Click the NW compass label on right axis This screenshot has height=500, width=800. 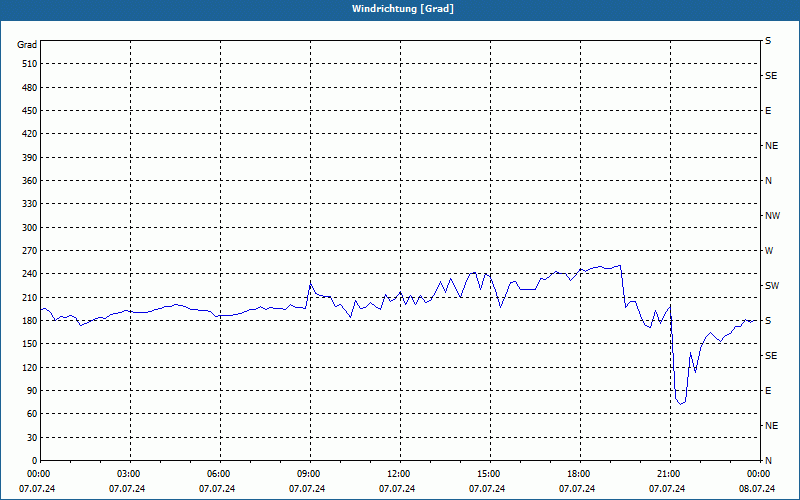(x=772, y=216)
